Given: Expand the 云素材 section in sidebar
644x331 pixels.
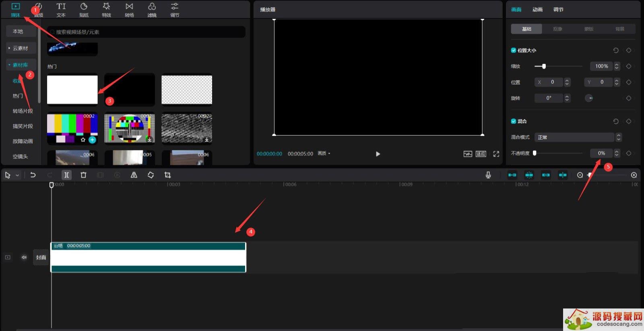Looking at the screenshot, I should [x=21, y=48].
